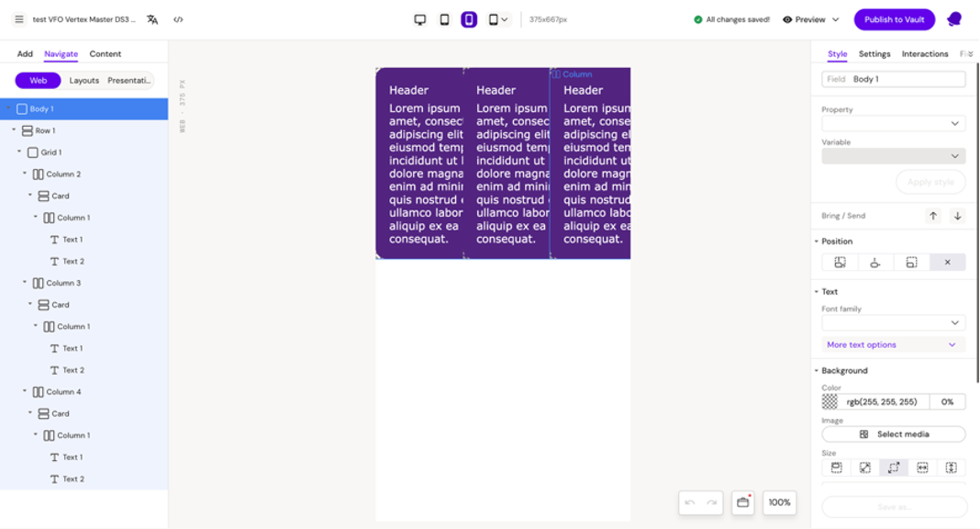Switch to the Layouts mode
980x529 pixels.
pos(84,81)
